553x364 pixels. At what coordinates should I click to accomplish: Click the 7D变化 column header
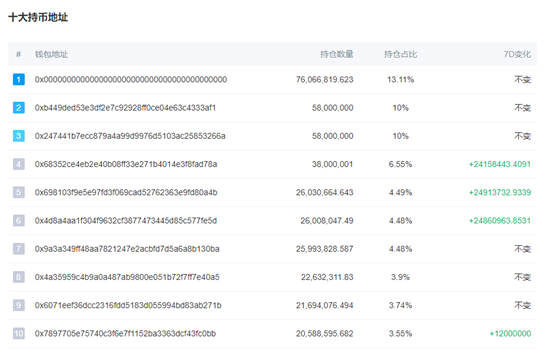coord(517,54)
